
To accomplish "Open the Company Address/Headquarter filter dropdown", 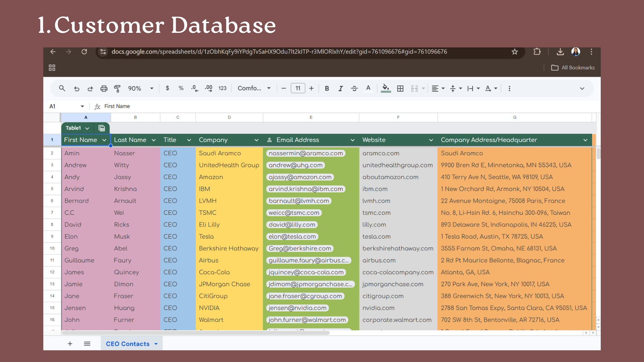I will click(x=585, y=140).
